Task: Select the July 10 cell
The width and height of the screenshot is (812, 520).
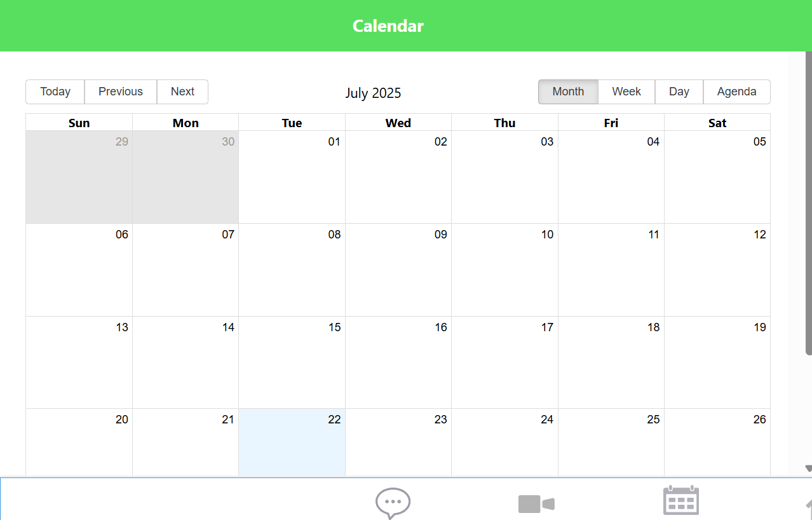Action: [504, 270]
